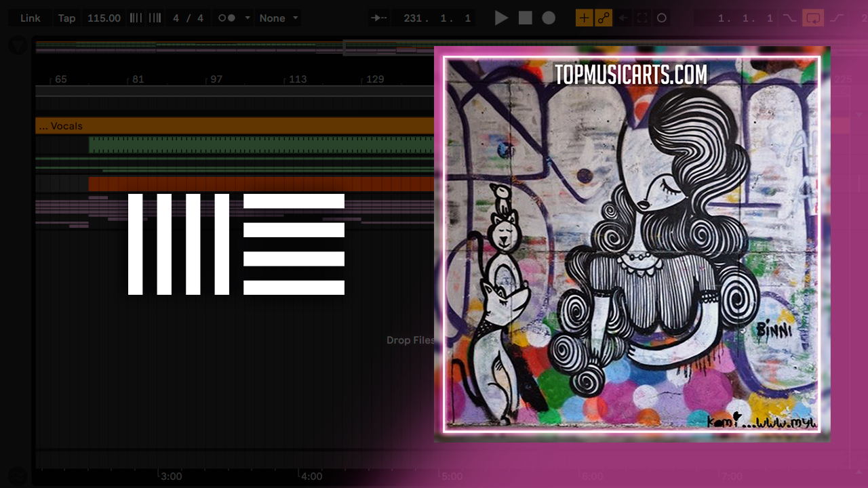The height and width of the screenshot is (488, 868).
Task: Enable the Link sync button
Action: (30, 18)
